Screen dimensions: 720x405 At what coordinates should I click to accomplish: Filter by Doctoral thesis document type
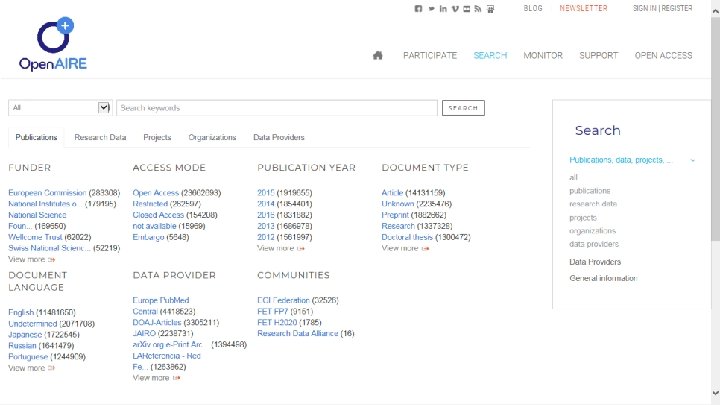tap(407, 237)
